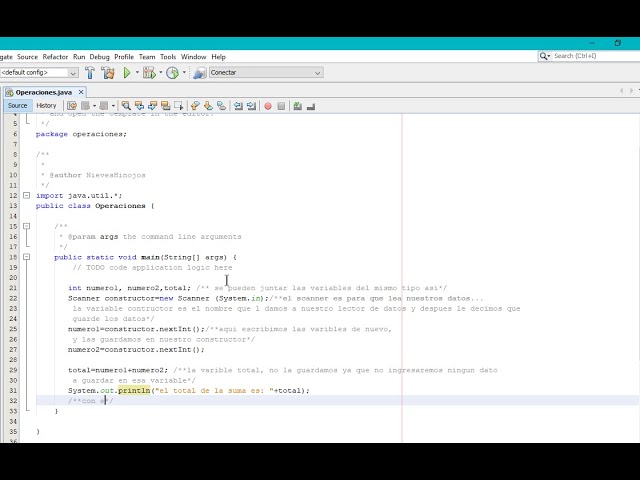This screenshot has width=640, height=480.
Task: Collapse the import fold at line 12
Action: tap(27, 195)
